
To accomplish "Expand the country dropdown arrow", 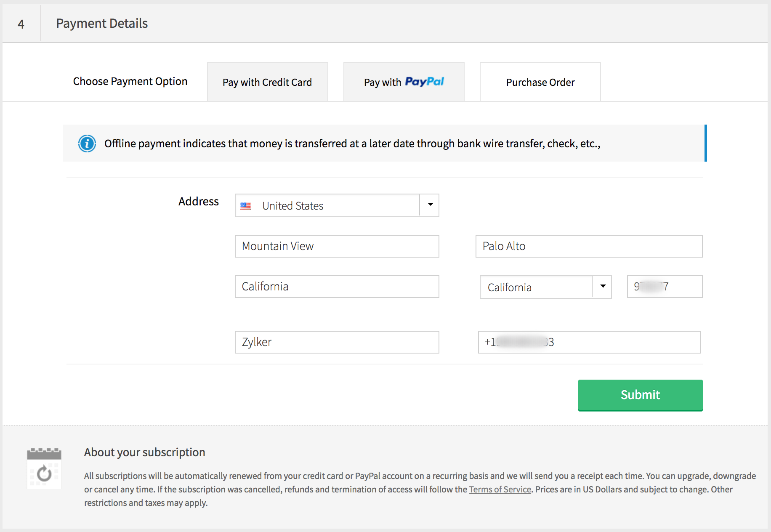I will [x=430, y=205].
